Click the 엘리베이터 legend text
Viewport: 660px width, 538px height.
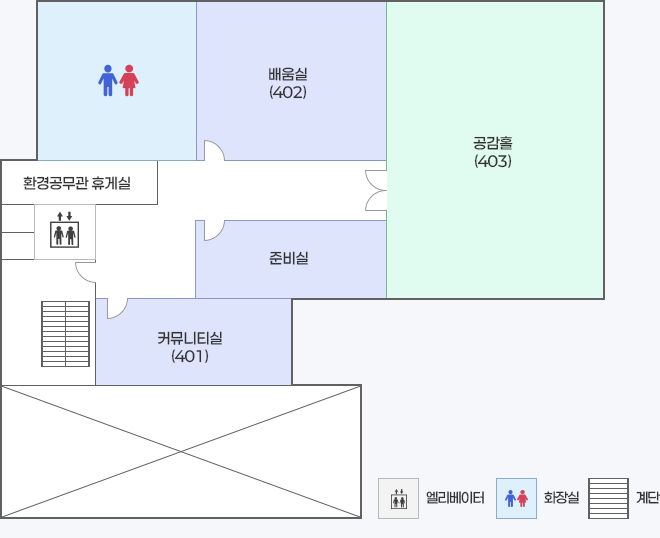[455, 498]
